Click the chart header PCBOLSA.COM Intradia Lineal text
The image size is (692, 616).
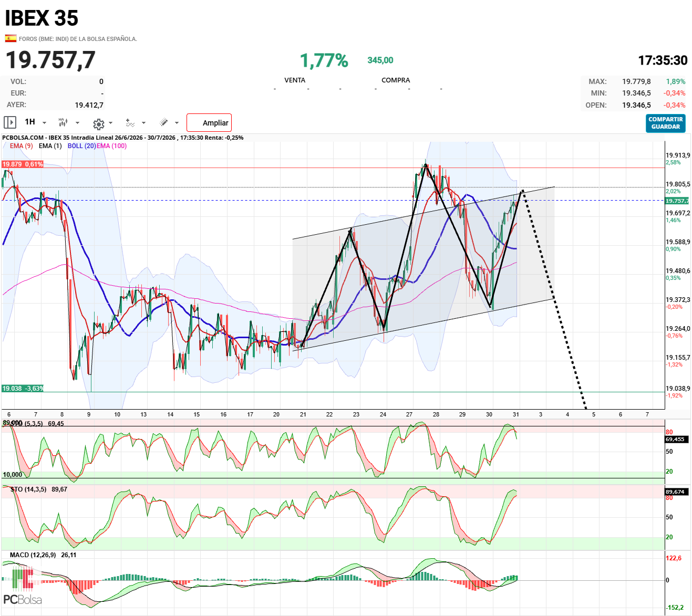[x=122, y=138]
